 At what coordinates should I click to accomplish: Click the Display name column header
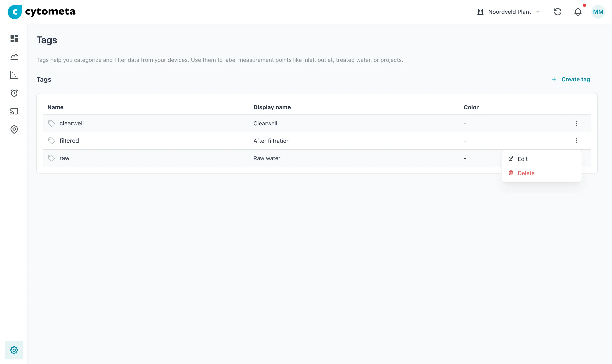(272, 107)
